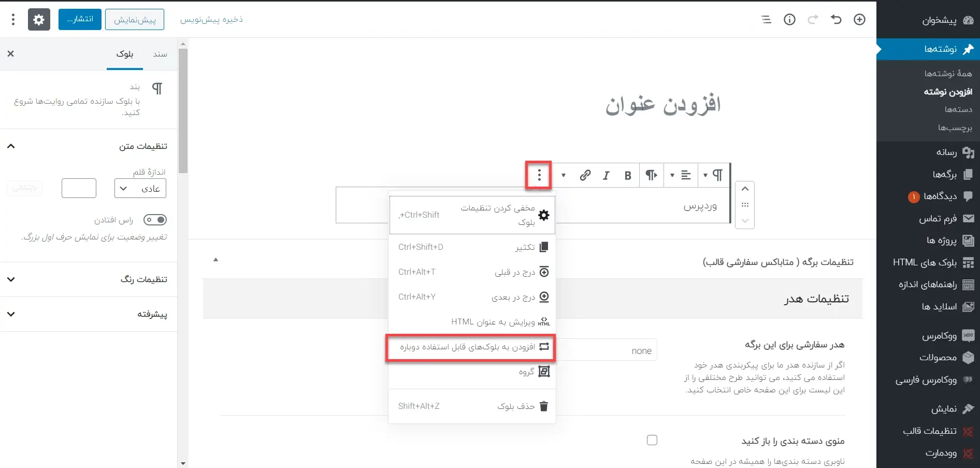Choose درج در بعدی insert after
The height and width of the screenshot is (468, 980).
point(472,297)
